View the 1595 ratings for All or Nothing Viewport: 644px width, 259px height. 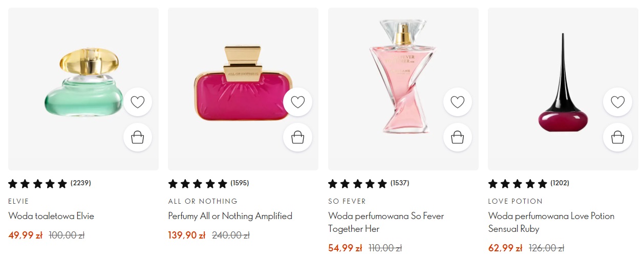[240, 183]
